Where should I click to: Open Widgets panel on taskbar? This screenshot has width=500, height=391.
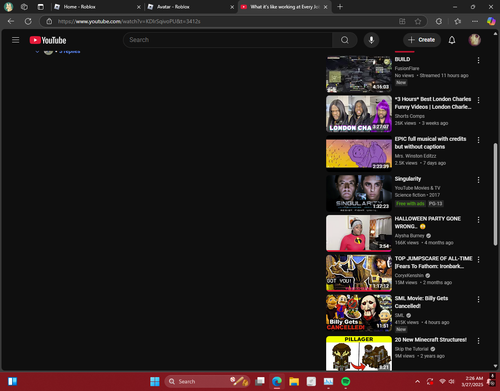coord(12,381)
